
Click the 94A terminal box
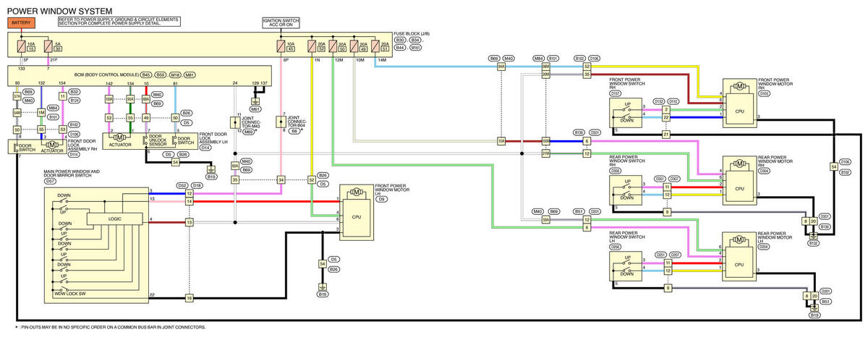tap(501, 65)
